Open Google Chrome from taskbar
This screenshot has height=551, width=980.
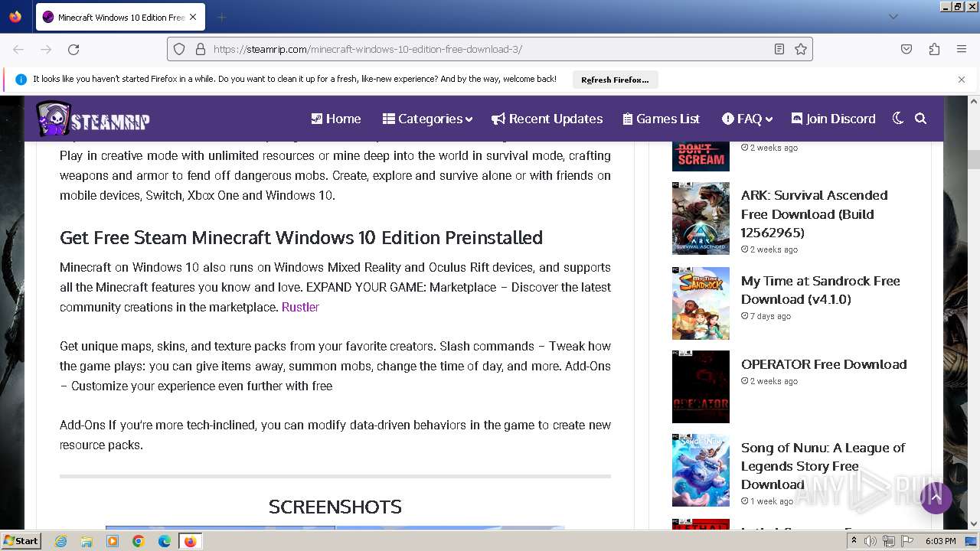(139, 541)
